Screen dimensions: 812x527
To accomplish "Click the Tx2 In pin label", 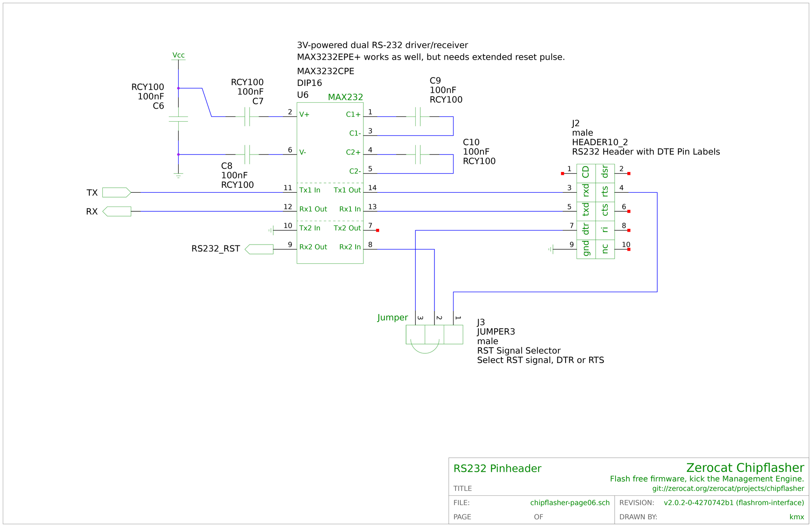I will click(310, 228).
